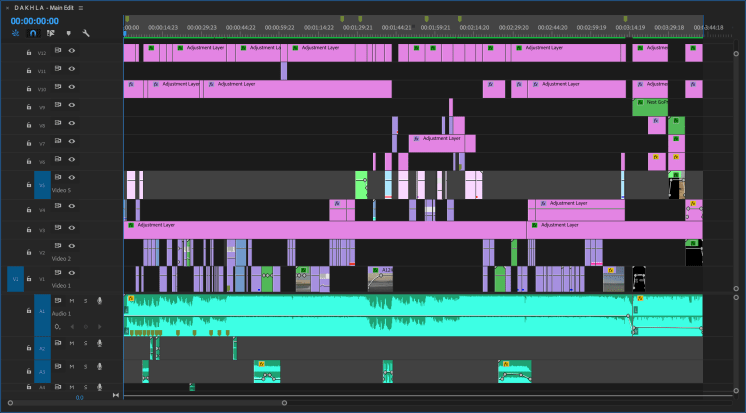
Task: Click the Insert and overwrite sequences as nests icon
Action: 14,33
